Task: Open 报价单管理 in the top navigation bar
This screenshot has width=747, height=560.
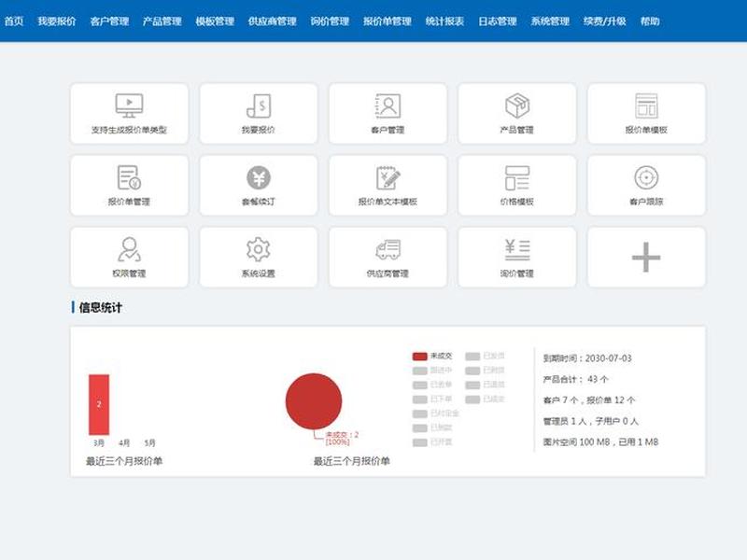Action: point(388,21)
